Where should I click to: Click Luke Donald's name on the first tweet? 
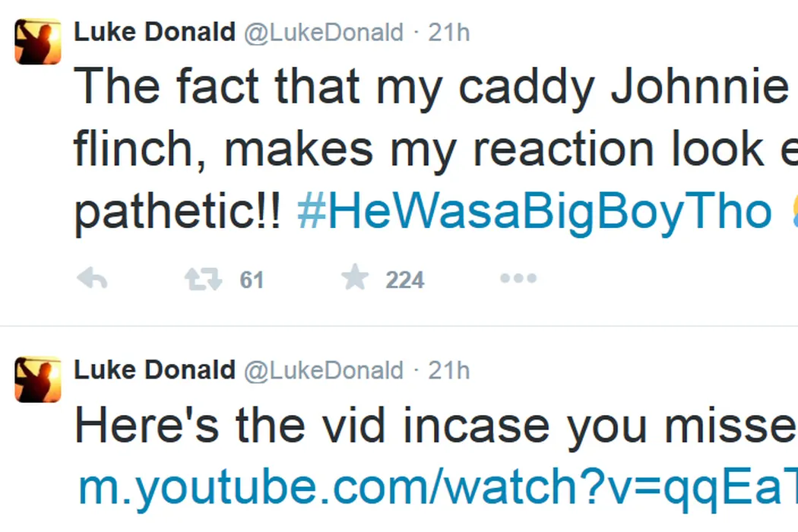click(154, 33)
